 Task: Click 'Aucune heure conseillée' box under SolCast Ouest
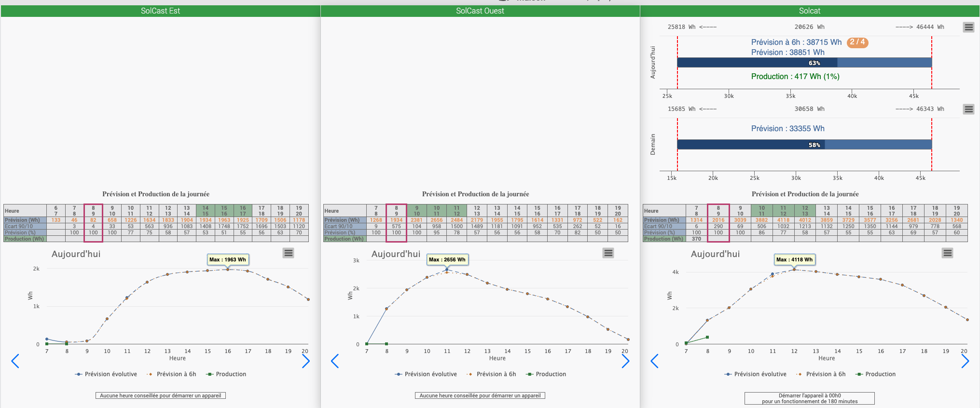click(x=480, y=395)
